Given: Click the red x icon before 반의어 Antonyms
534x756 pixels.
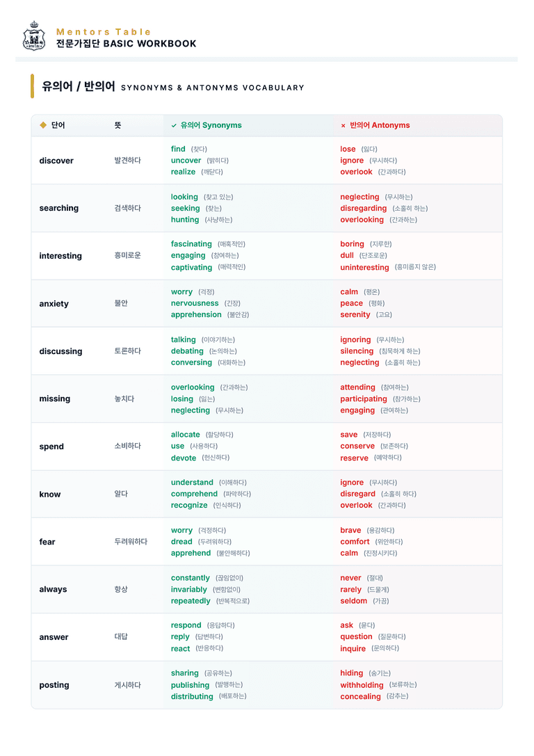Looking at the screenshot, I should point(343,125).
